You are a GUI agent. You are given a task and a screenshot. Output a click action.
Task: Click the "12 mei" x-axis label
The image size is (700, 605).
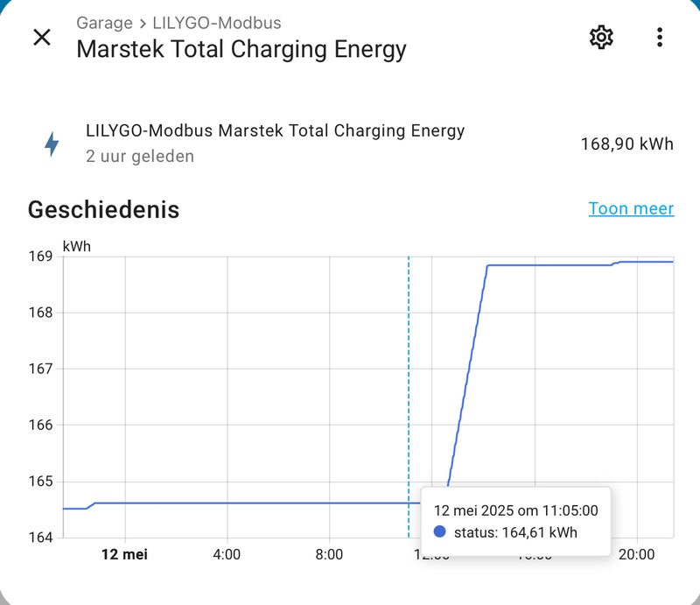pyautogui.click(x=125, y=554)
